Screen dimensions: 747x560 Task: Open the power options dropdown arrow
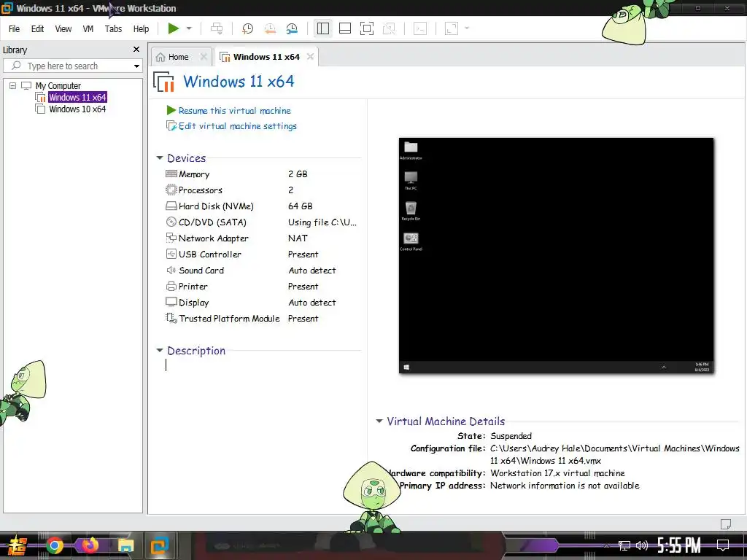[189, 28]
